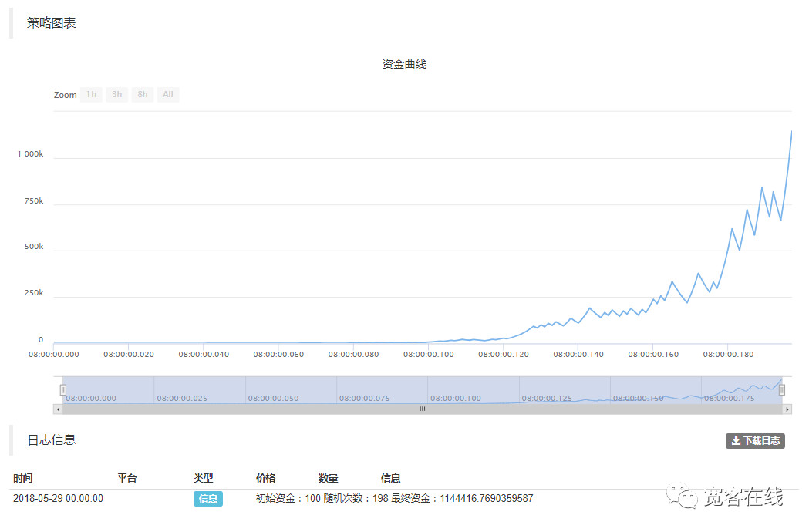Image resolution: width=809 pixels, height=532 pixels.
Task: Click the scrollbar thumb grip in the center
Action: tap(422, 409)
